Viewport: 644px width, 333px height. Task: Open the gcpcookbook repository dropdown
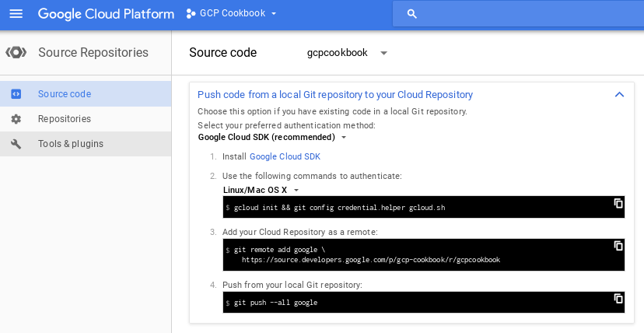[347, 53]
